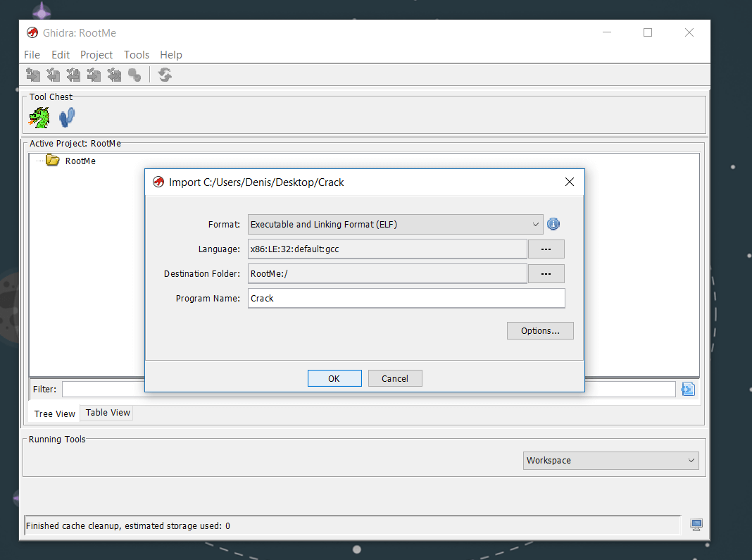Browse for Language using ellipsis button
The height and width of the screenshot is (560, 752).
(546, 249)
